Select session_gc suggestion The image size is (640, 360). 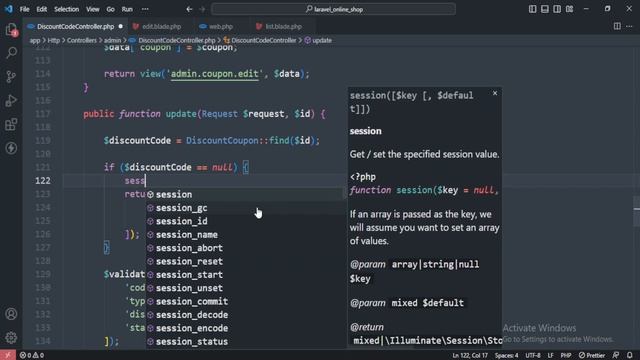coord(246,208)
